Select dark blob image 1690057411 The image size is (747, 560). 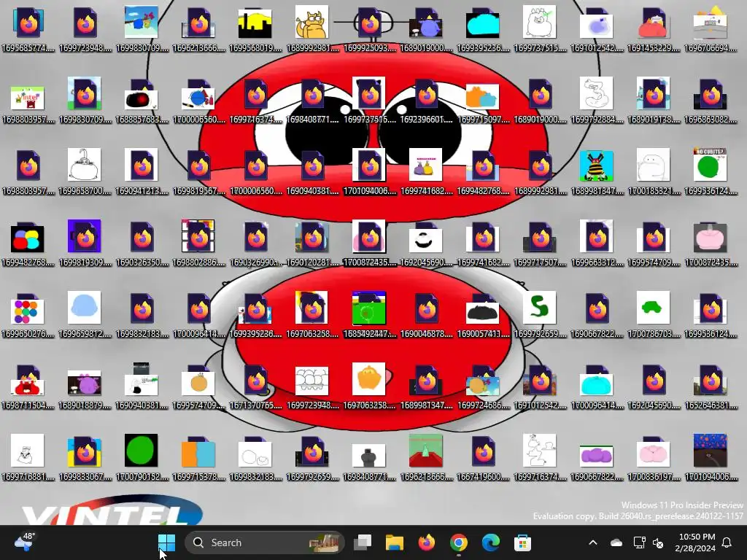click(x=483, y=315)
